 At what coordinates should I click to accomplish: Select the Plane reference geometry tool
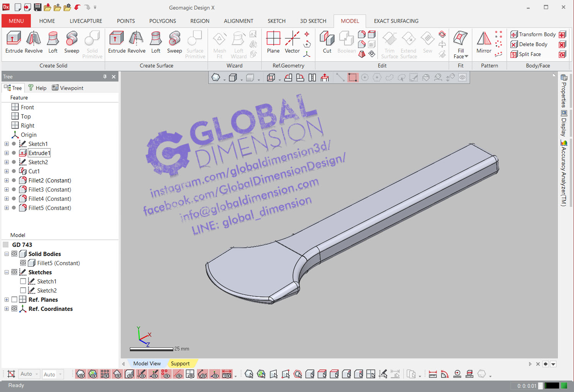273,43
